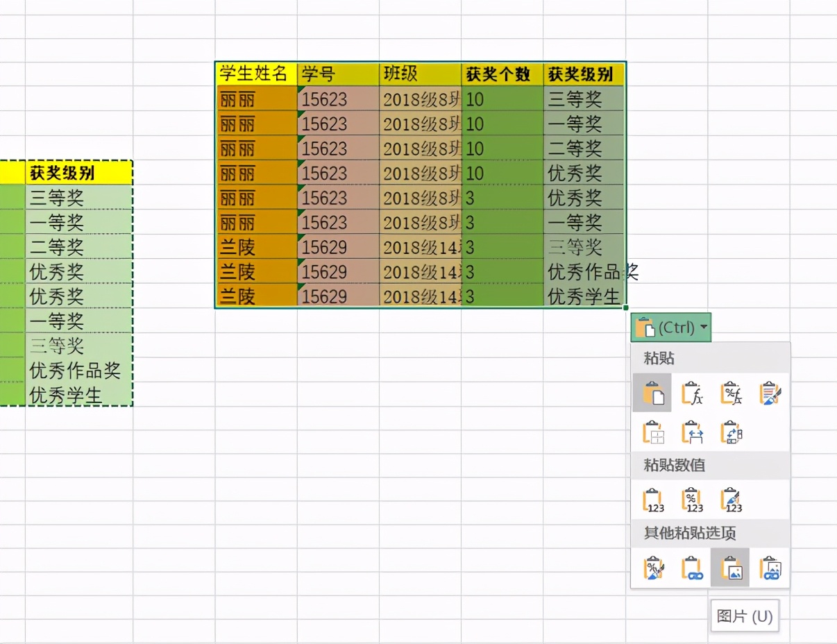Viewport: 837px width, 644px height.
Task: Choose Paste as Picture icon
Action: click(730, 567)
